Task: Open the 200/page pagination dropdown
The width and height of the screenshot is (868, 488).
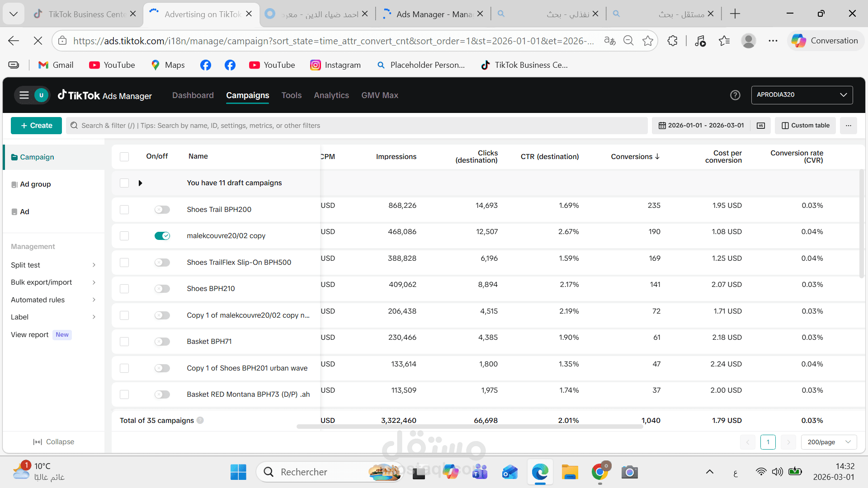Action: (829, 442)
